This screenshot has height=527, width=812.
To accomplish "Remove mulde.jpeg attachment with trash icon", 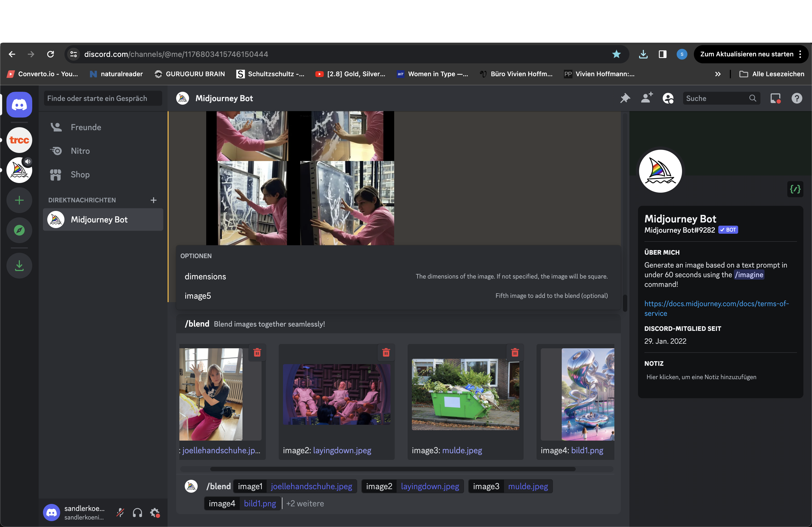I will point(515,353).
